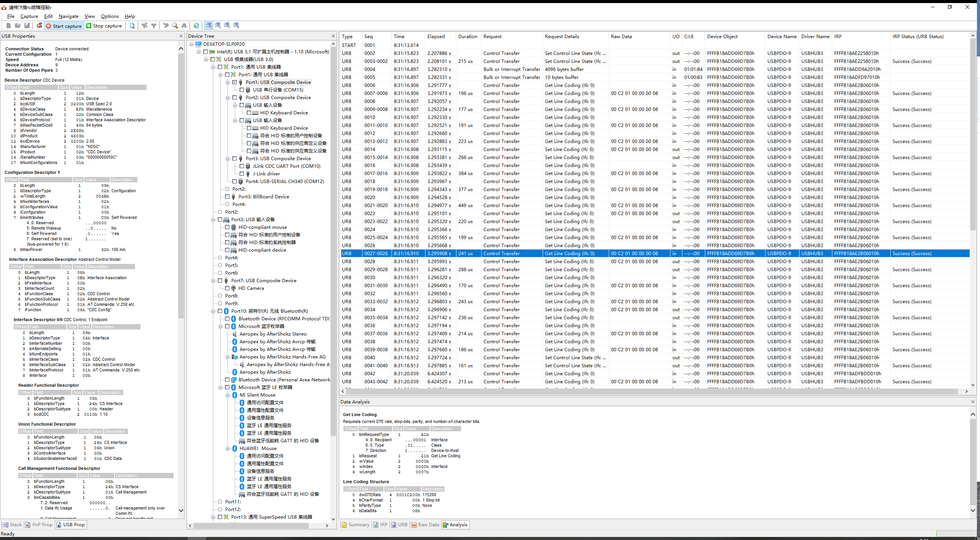The height and width of the screenshot is (540, 980).
Task: Collapse Port7: USB Composite Device node
Action: pyautogui.click(x=213, y=280)
